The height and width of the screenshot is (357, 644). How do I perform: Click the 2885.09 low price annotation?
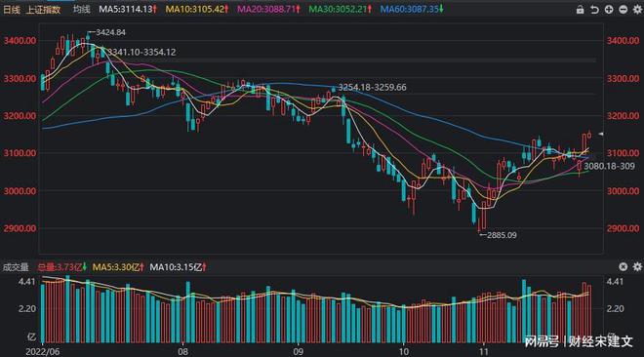click(x=502, y=235)
